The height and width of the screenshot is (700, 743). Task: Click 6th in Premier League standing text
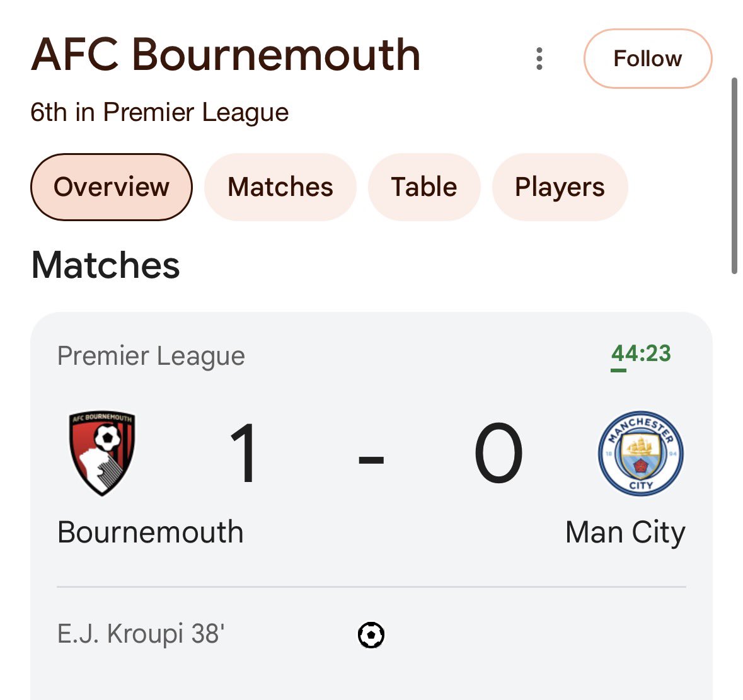coord(159,113)
